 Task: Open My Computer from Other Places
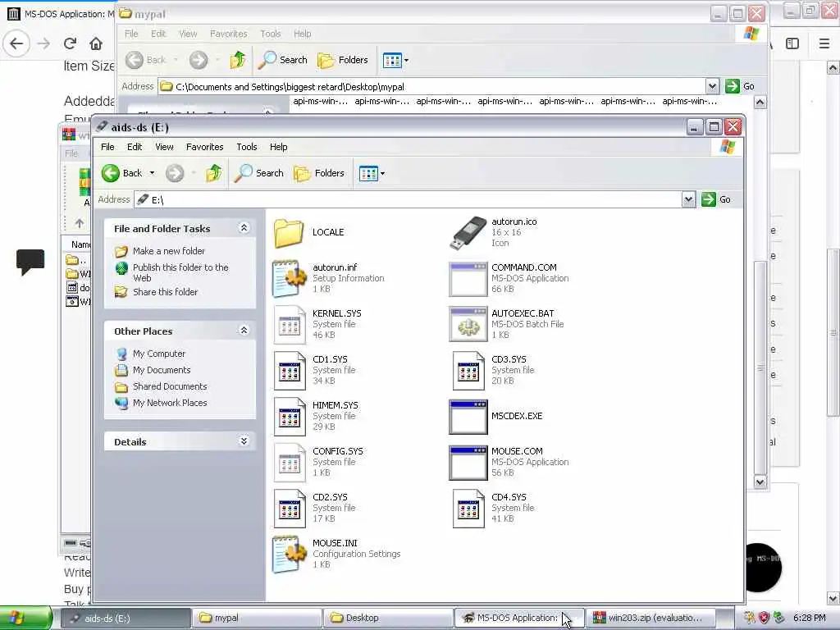[x=159, y=354]
